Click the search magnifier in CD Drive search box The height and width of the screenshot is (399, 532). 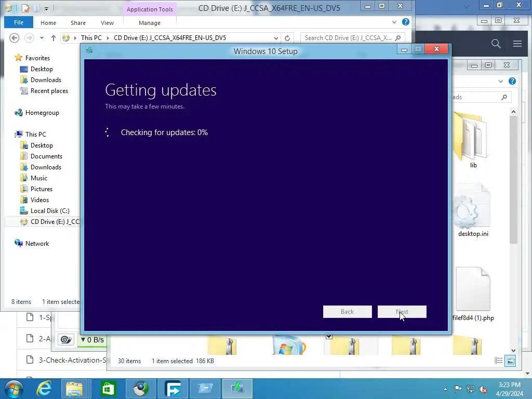point(398,37)
